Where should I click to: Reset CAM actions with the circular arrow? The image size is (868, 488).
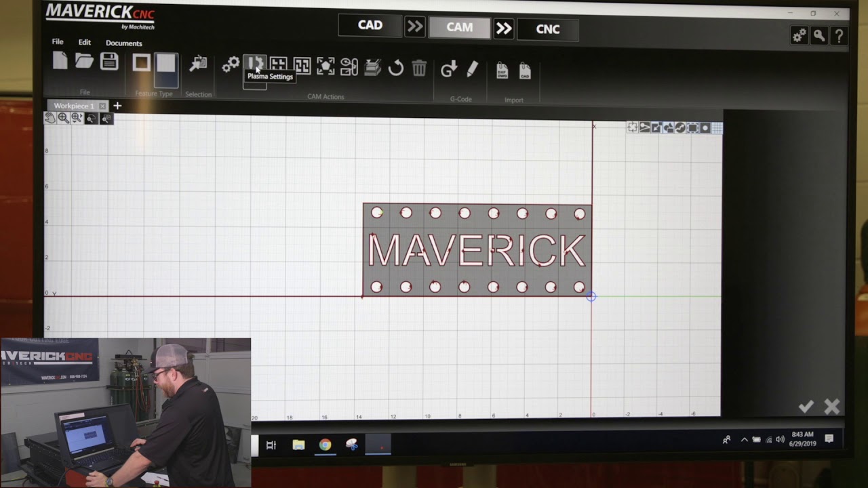(x=396, y=68)
